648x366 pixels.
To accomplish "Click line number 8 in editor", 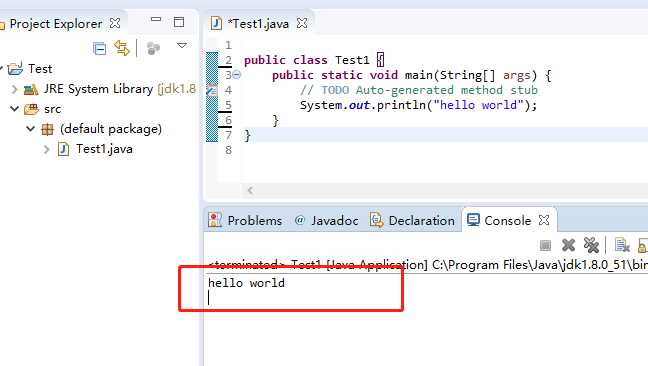I will [229, 150].
